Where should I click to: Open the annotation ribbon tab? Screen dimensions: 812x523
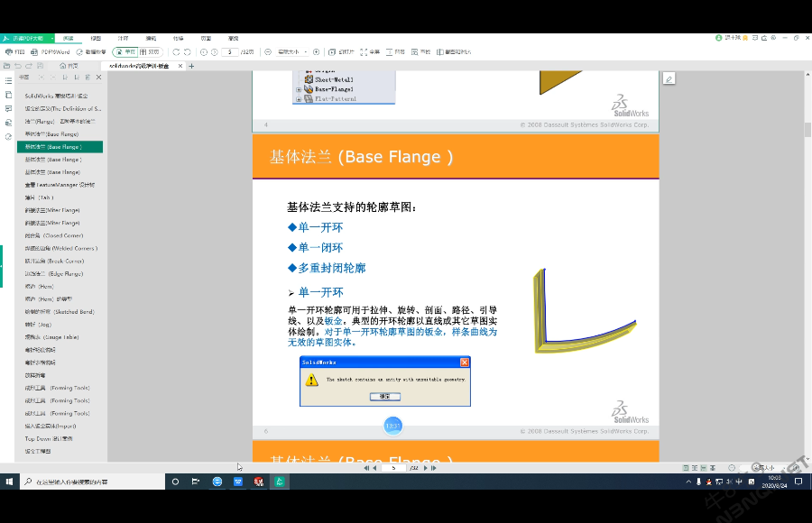tap(124, 38)
